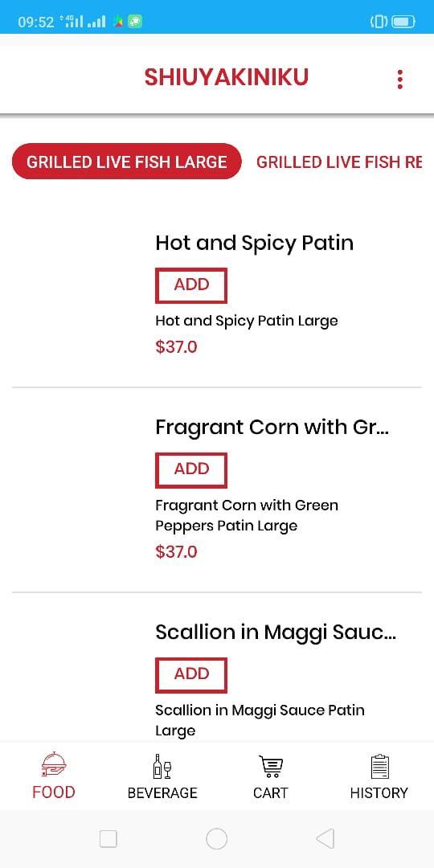
Task: Tap the SHIUYAKINIKU header title
Action: tap(227, 77)
